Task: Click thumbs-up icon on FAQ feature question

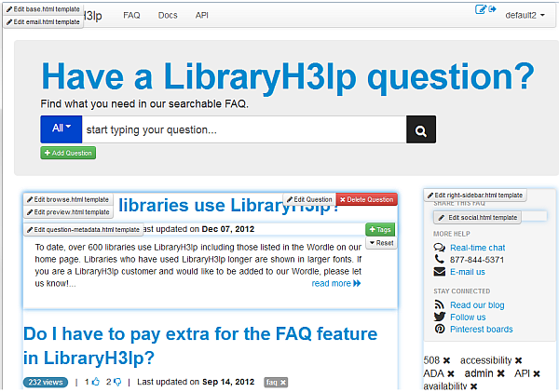Action: (96, 382)
